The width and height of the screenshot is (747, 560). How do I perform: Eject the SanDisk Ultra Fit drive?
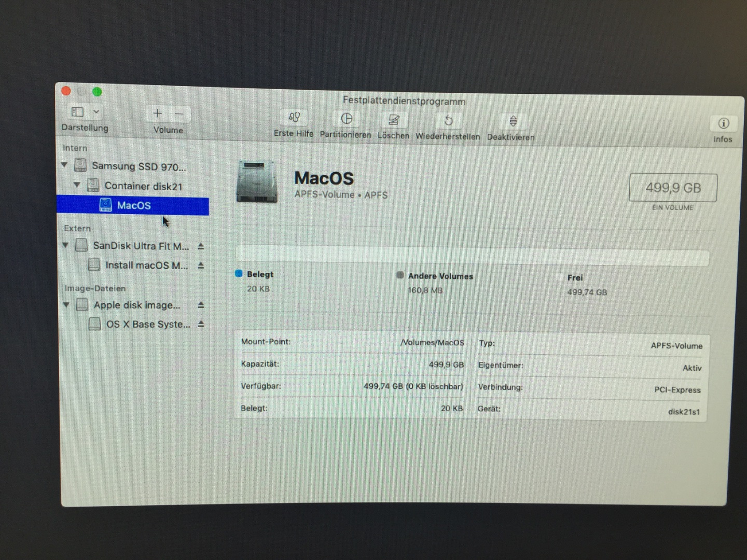pos(201,246)
